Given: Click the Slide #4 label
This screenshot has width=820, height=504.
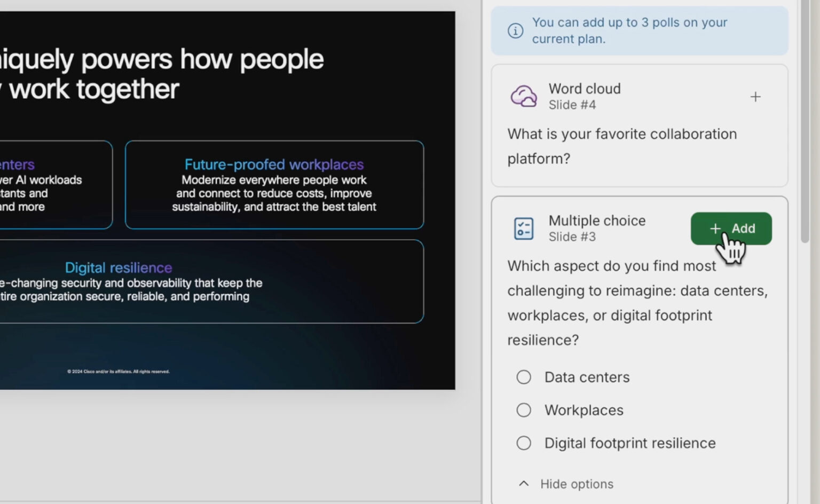Looking at the screenshot, I should (x=572, y=105).
